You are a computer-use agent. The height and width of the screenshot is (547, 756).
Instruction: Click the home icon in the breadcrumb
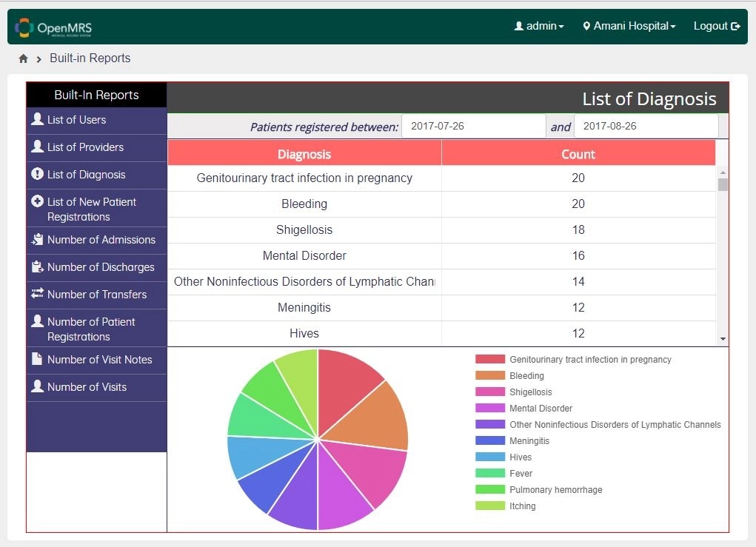click(21, 58)
